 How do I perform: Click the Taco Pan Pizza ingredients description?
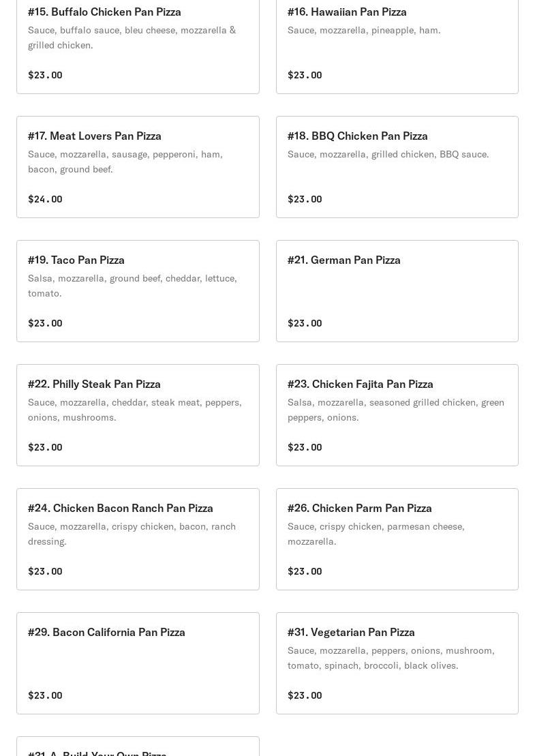coord(132,286)
